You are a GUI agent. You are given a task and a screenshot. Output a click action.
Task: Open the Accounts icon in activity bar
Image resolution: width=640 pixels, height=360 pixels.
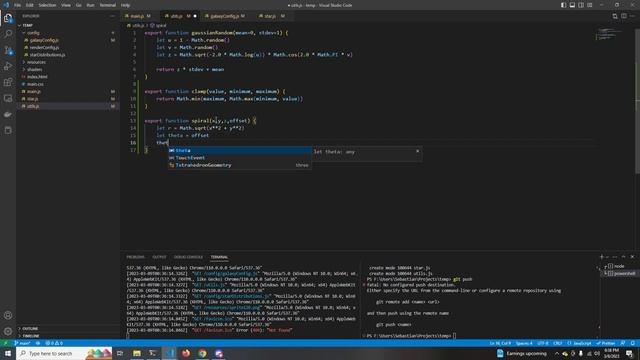(x=8, y=315)
